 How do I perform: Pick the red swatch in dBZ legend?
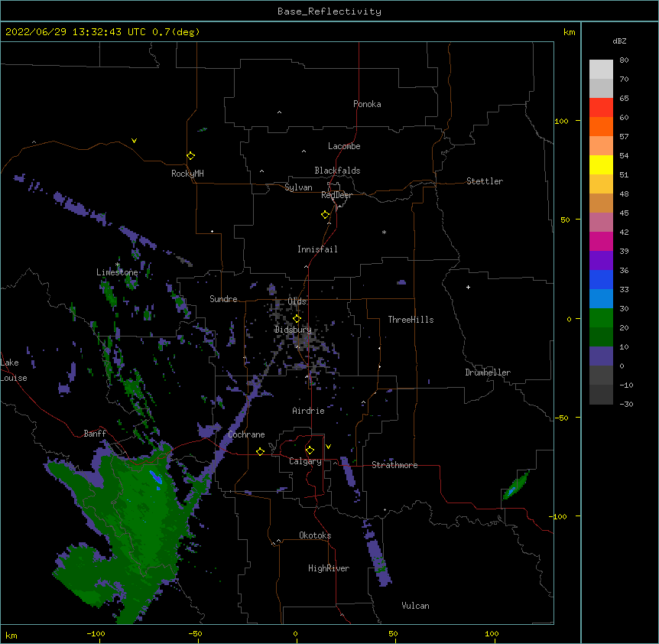click(x=601, y=108)
